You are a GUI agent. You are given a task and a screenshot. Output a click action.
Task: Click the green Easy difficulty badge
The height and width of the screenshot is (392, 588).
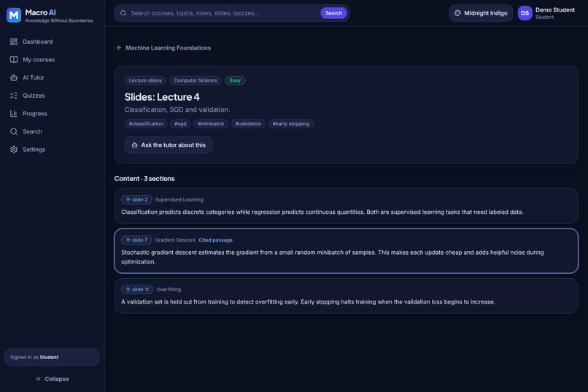(x=235, y=80)
